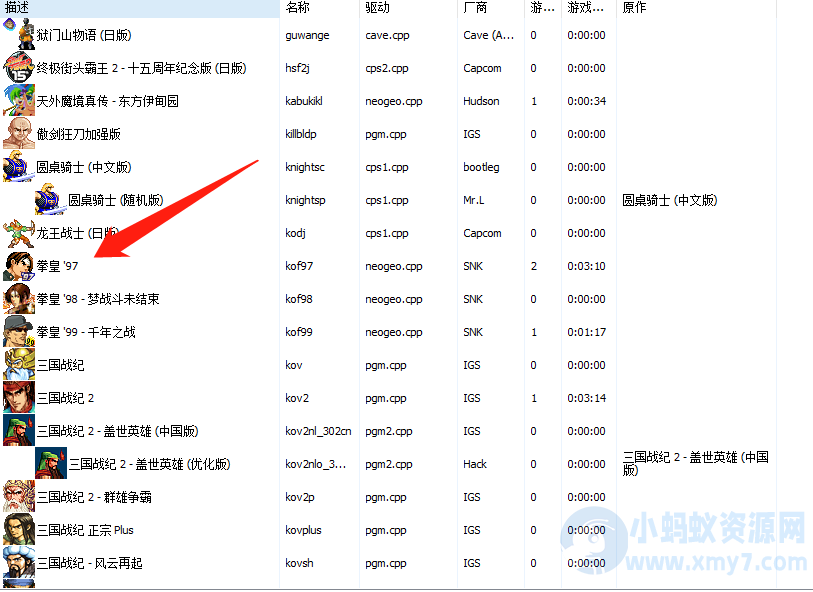Select the 拳皇 '97 game icon
The width and height of the screenshot is (813, 592).
pos(19,266)
